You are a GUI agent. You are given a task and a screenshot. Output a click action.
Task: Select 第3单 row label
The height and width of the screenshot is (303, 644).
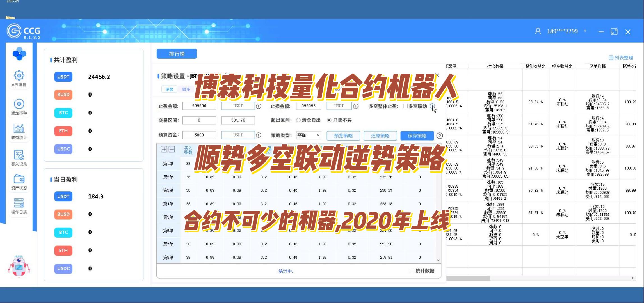pyautogui.click(x=168, y=190)
